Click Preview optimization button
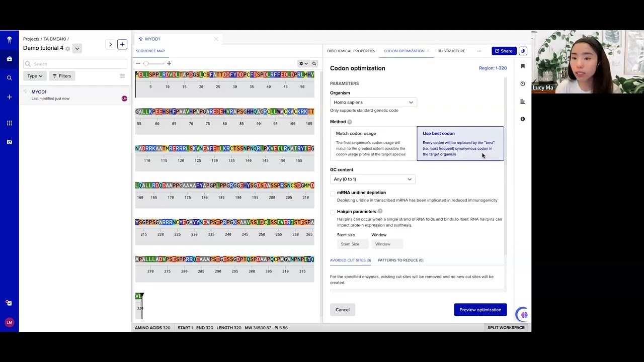The image size is (644, 362). click(480, 310)
